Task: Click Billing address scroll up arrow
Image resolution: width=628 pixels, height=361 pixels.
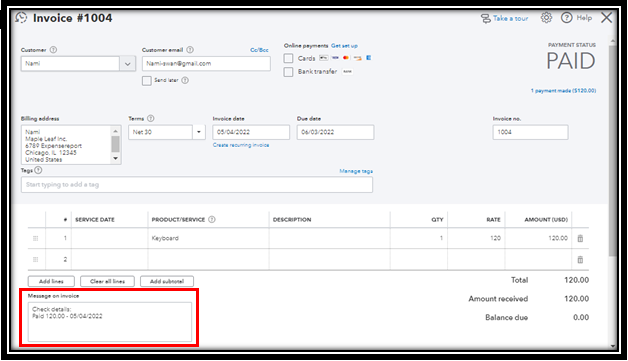Action: coord(115,131)
